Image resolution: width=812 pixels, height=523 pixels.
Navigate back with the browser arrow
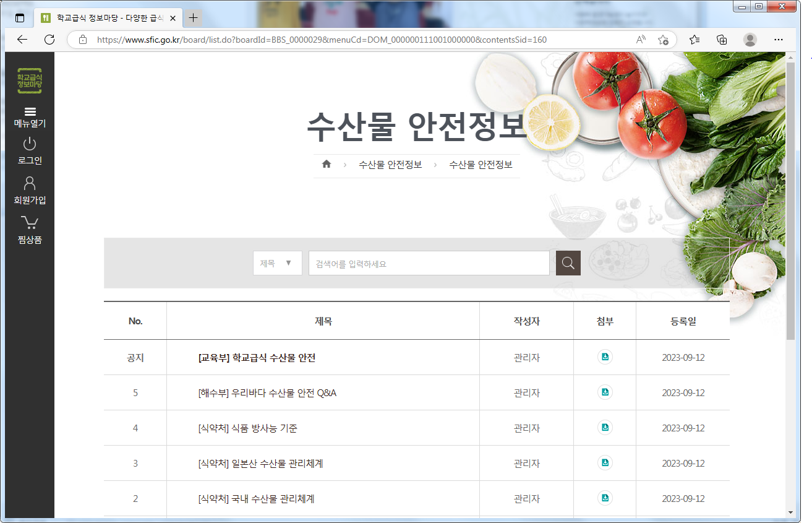(x=22, y=39)
